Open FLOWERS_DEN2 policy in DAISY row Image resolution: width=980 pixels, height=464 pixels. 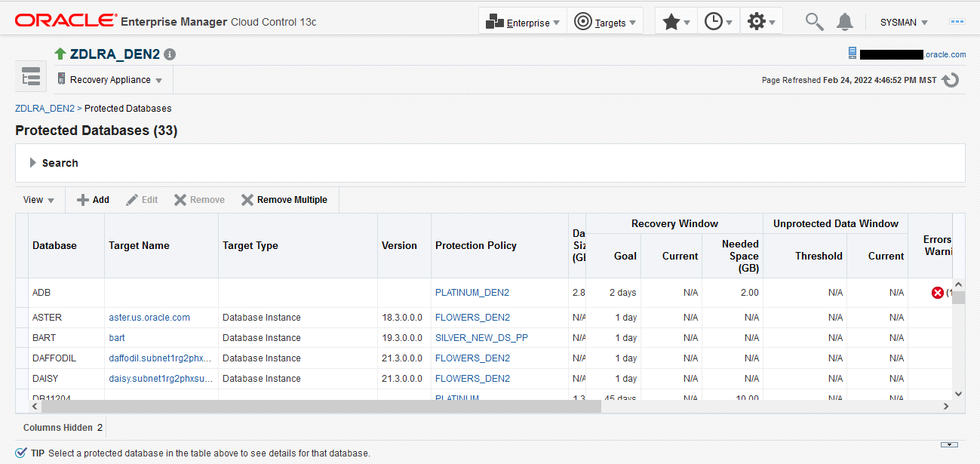pos(472,379)
